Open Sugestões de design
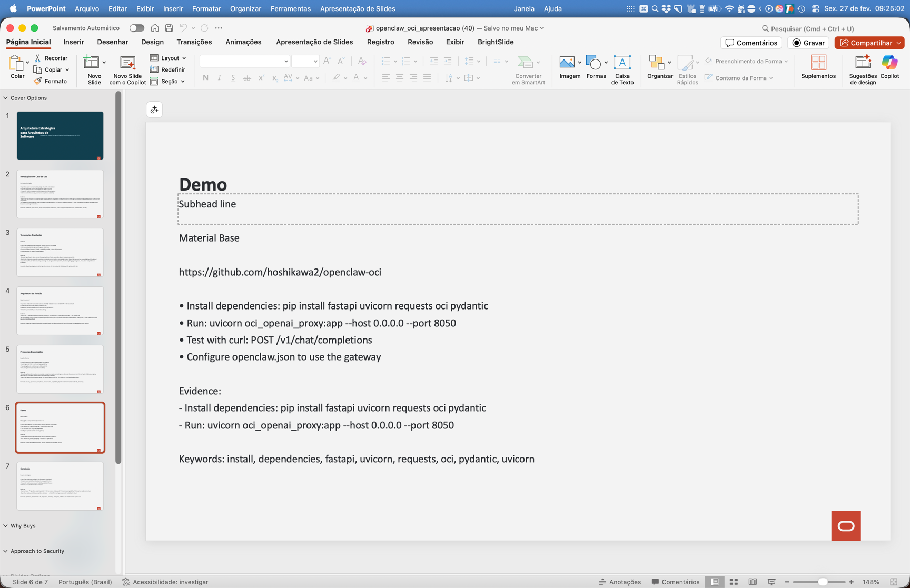This screenshot has width=910, height=588. pos(863,63)
